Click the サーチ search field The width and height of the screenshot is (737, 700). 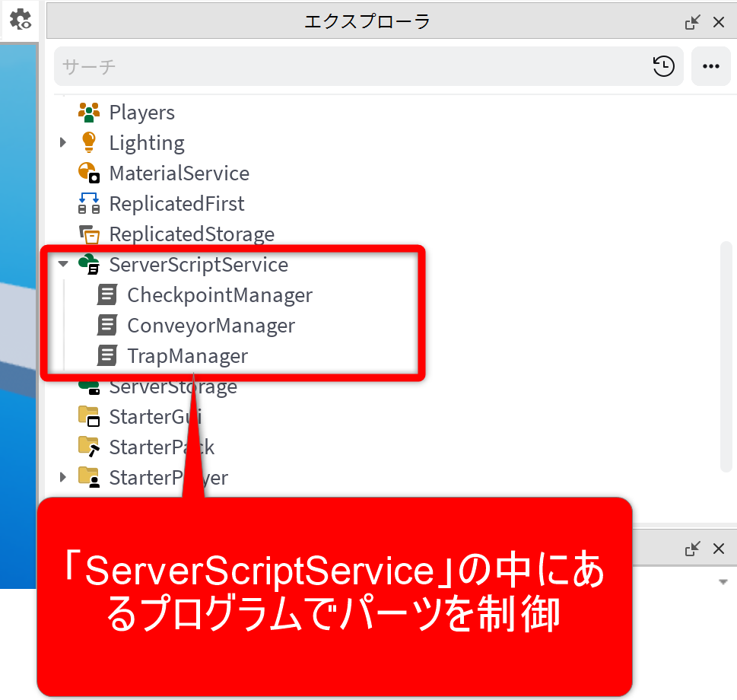click(x=350, y=66)
